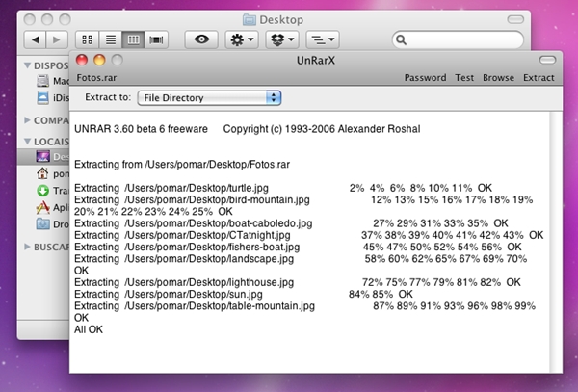Toggle UnRarX toolbar with pill button
This screenshot has width=578, height=392.
[x=547, y=60]
